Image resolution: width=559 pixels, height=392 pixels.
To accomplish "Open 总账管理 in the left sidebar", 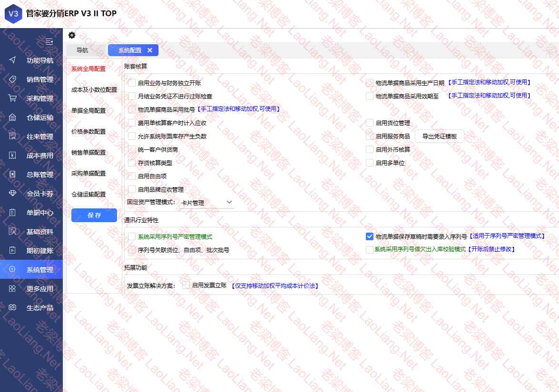I will pos(39,175).
